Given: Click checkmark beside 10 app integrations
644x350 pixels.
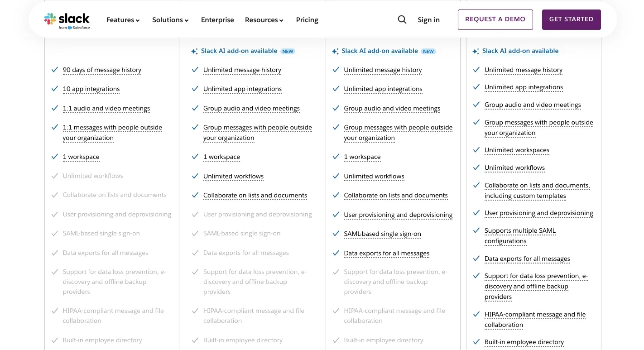Looking at the screenshot, I should tap(55, 89).
